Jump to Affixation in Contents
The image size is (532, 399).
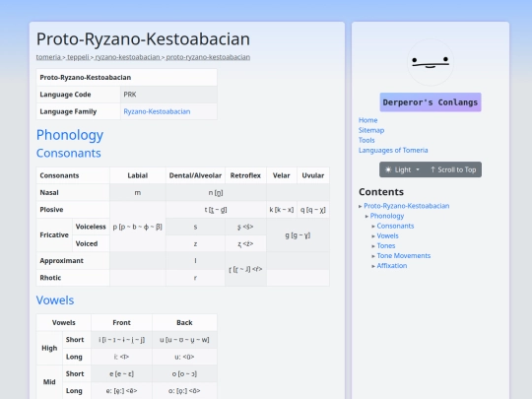coord(391,266)
